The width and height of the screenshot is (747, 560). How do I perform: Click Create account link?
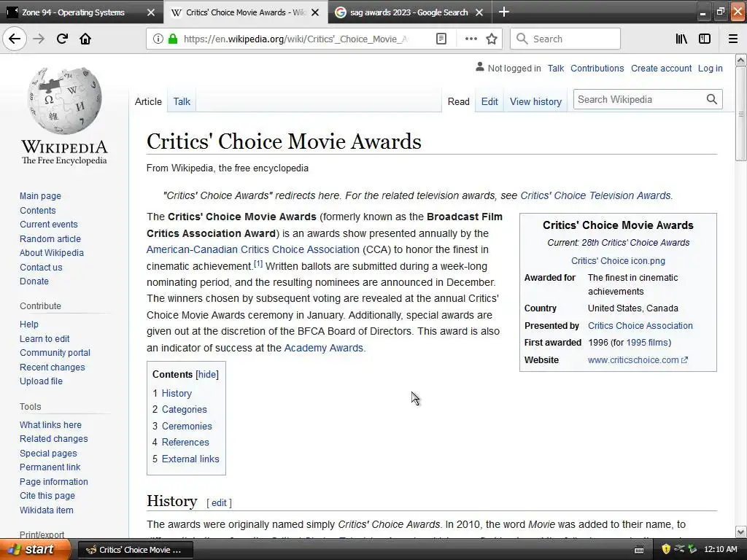[661, 68]
